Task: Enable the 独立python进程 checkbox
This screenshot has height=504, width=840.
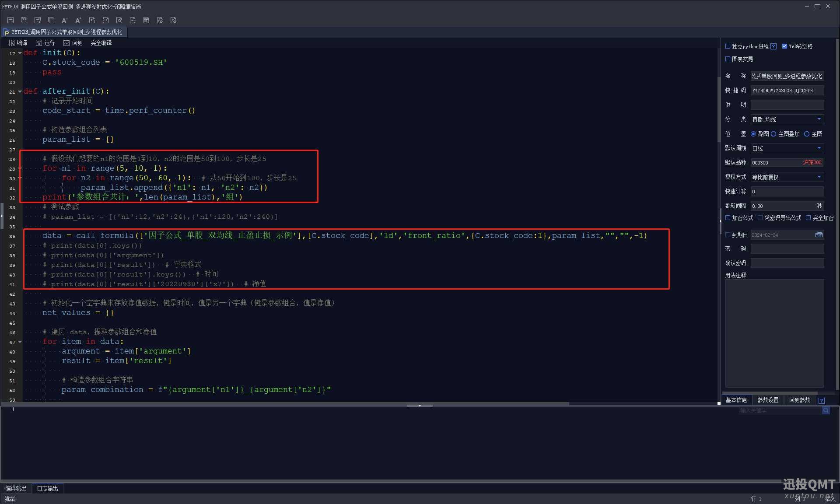Action: point(728,46)
